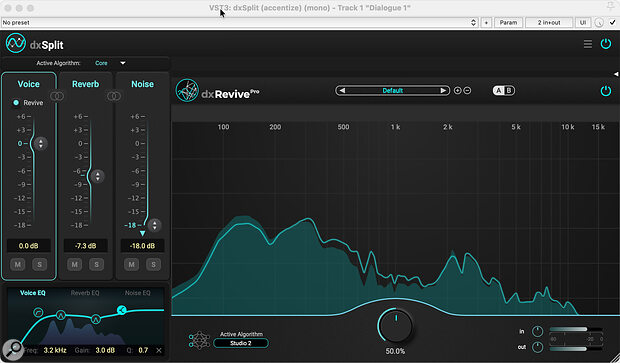Switch to the B comparison state
The height and width of the screenshot is (363, 620).
[x=509, y=91]
